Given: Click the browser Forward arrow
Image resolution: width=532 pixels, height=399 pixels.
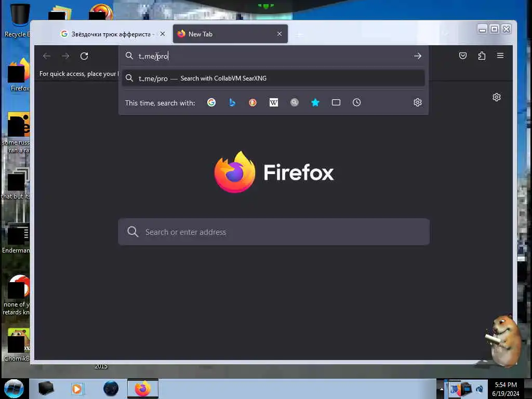Looking at the screenshot, I should [65, 56].
